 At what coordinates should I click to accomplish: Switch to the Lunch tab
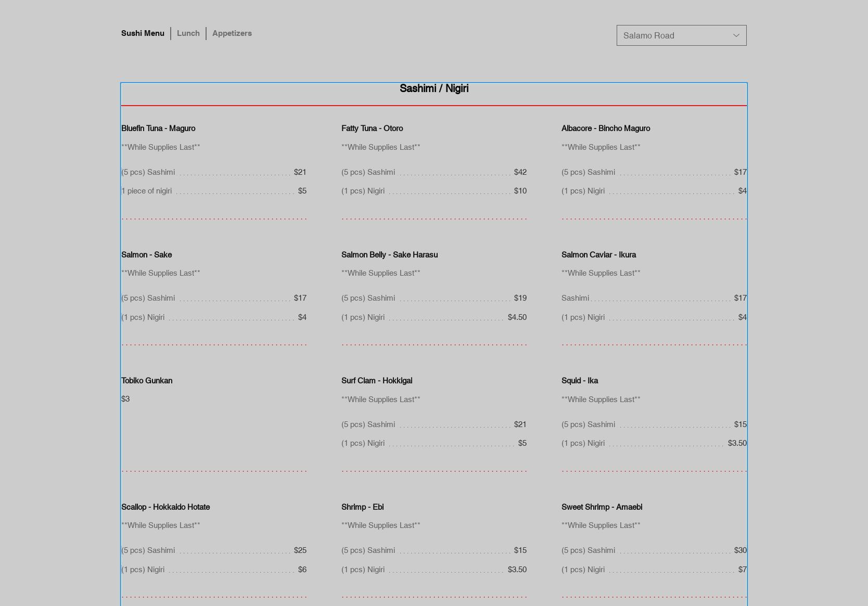click(x=188, y=33)
